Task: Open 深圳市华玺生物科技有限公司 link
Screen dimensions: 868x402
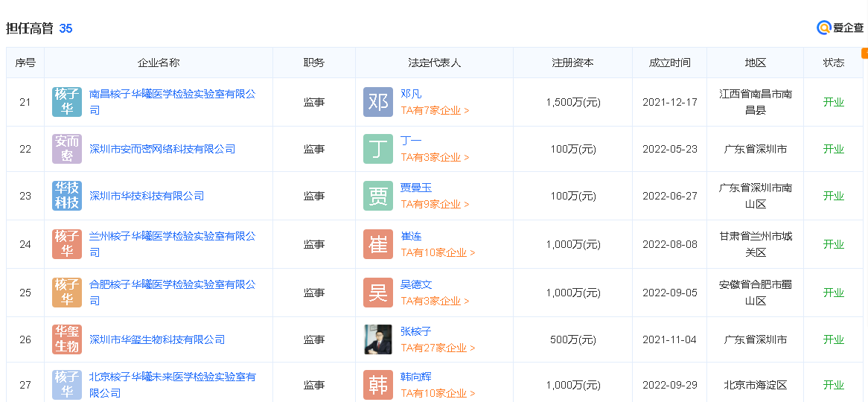Action: click(157, 339)
